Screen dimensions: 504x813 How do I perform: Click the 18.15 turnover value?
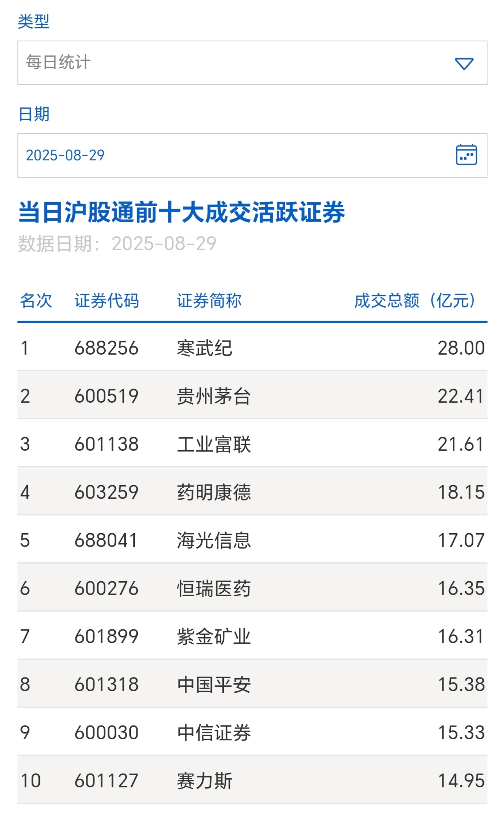(461, 493)
